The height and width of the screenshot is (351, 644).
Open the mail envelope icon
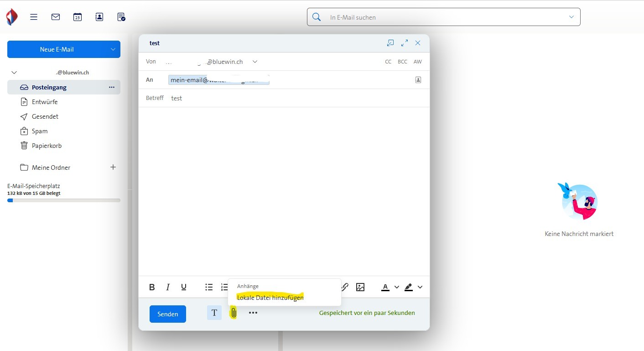point(56,17)
